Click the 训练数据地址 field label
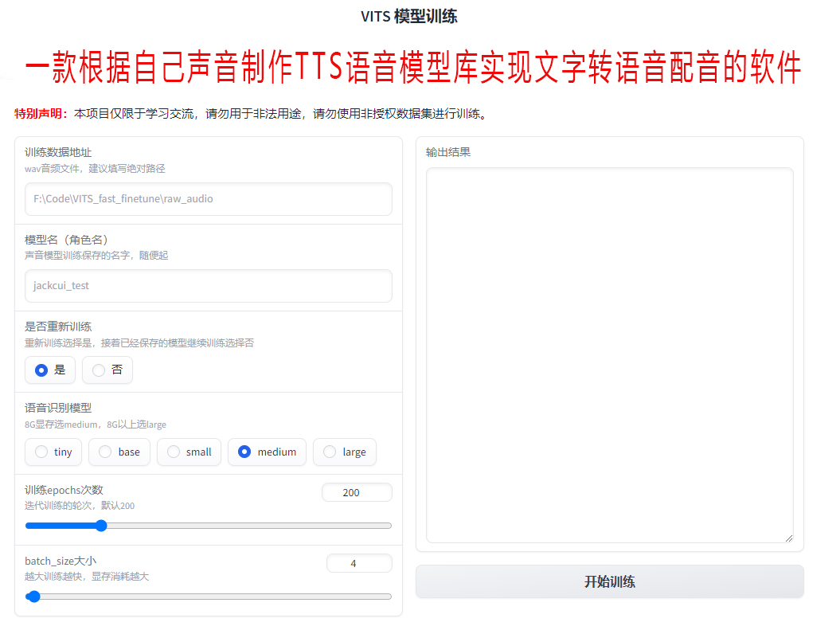The height and width of the screenshot is (630, 840). tap(58, 153)
